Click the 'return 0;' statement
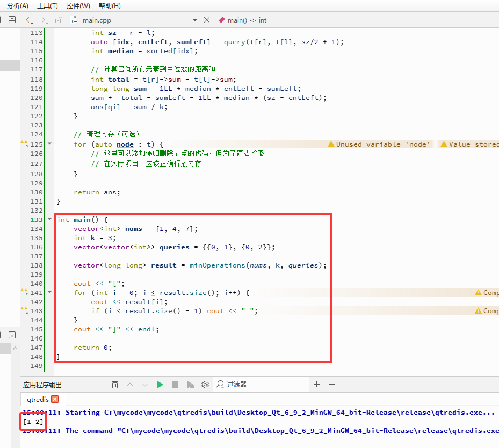 coord(92,348)
